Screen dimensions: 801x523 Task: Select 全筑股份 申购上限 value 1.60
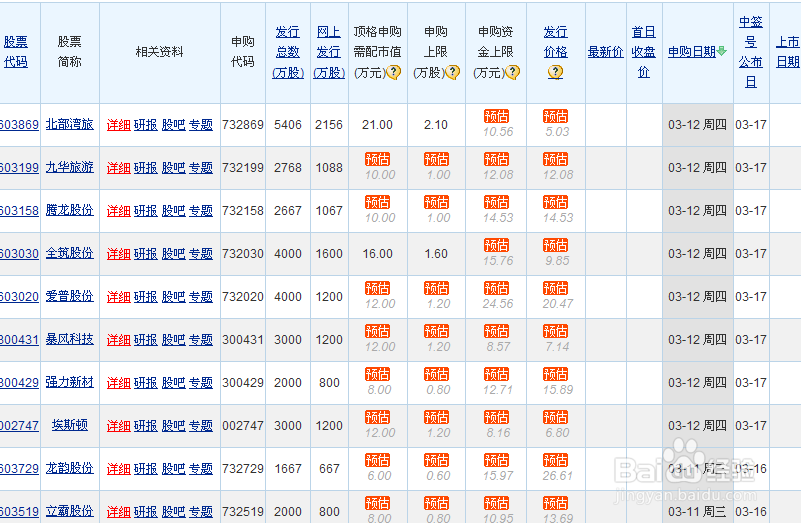point(436,253)
